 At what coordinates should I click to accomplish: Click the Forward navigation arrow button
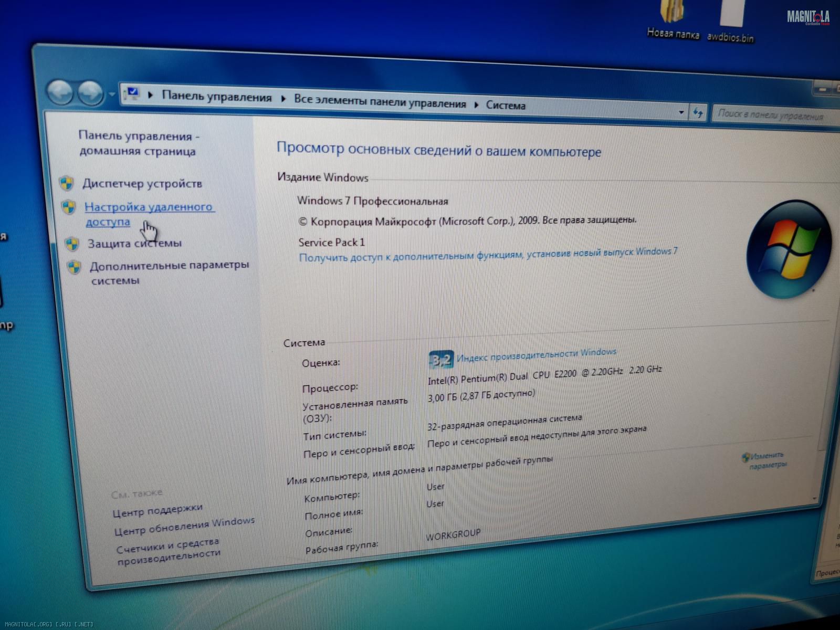(91, 93)
